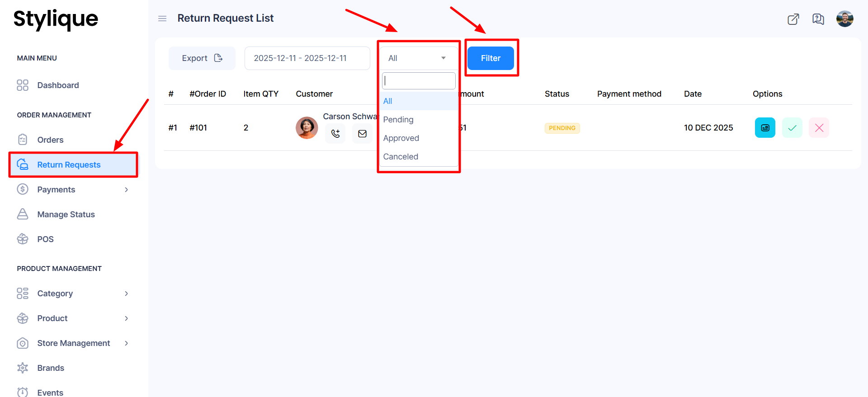
Task: Click the date range input field
Action: tap(307, 58)
